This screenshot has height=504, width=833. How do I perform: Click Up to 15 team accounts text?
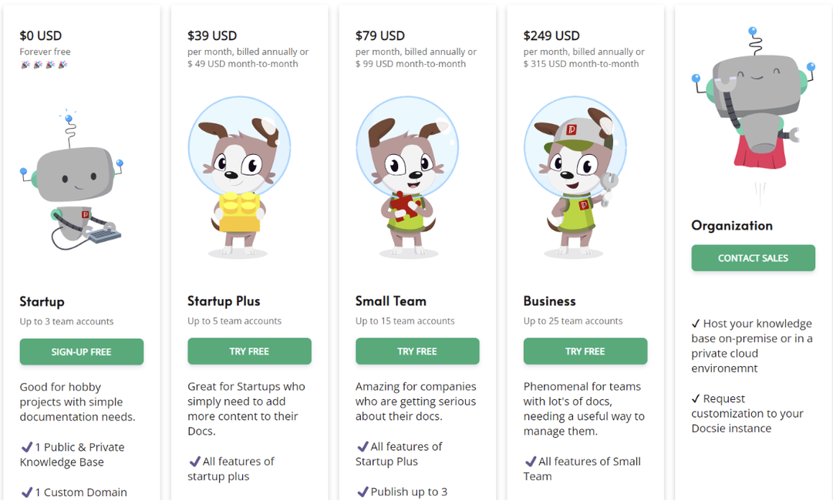point(405,321)
